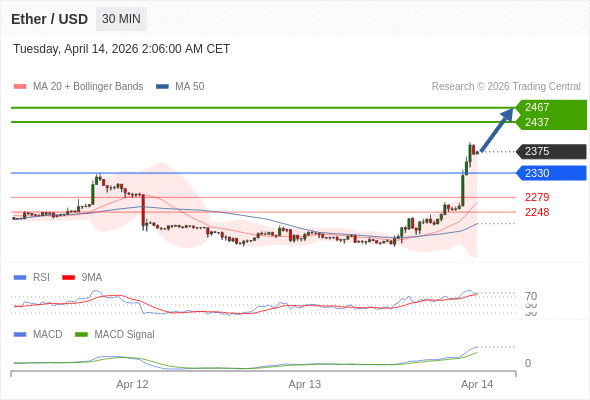Click the 2279 red support label
Screen dimensions: 590x400
tap(537, 197)
